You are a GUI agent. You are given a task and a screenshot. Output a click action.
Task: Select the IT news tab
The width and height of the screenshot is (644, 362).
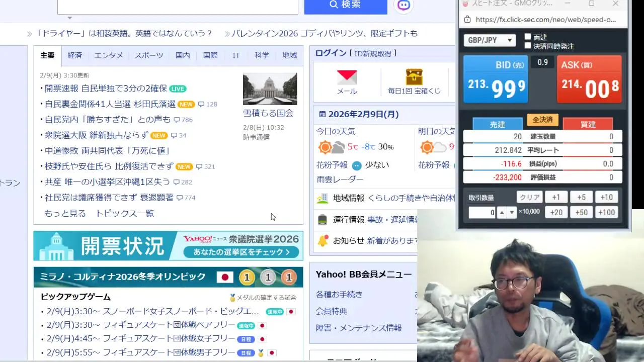(236, 55)
